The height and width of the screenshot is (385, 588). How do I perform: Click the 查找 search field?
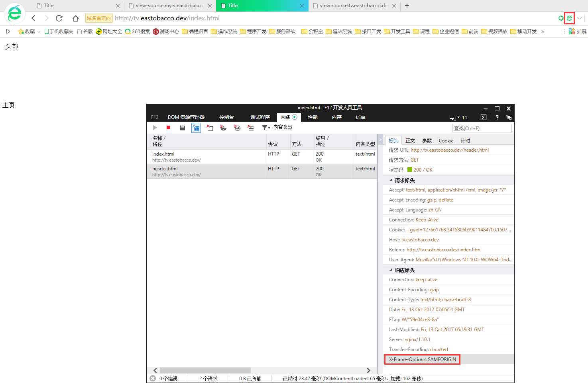(x=482, y=128)
